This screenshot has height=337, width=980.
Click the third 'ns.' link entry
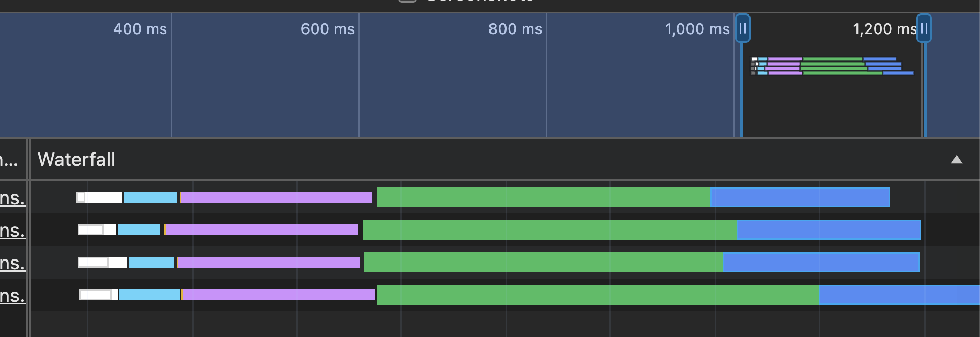coord(13,262)
